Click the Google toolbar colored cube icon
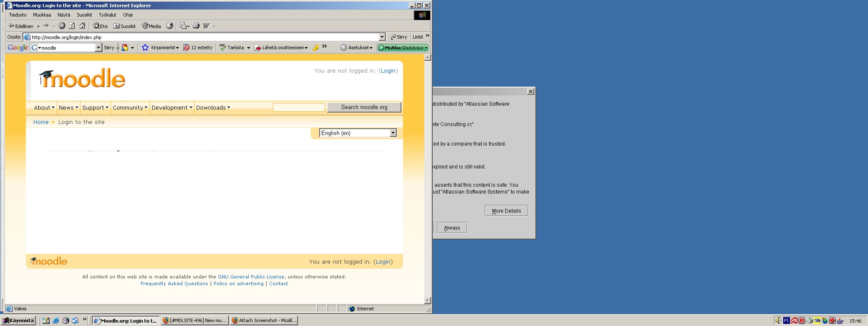The image size is (868, 326). 125,48
